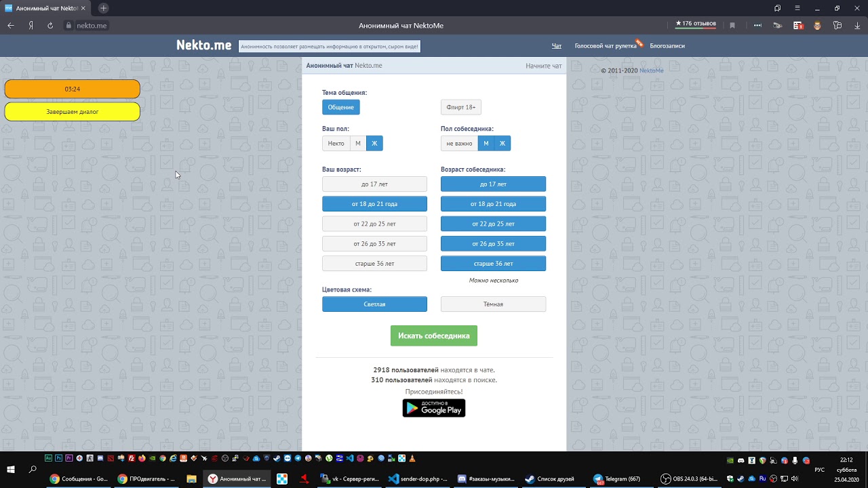The height and width of the screenshot is (488, 868).
Task: Click the taskbar clock showing 22:12
Action: [846, 460]
